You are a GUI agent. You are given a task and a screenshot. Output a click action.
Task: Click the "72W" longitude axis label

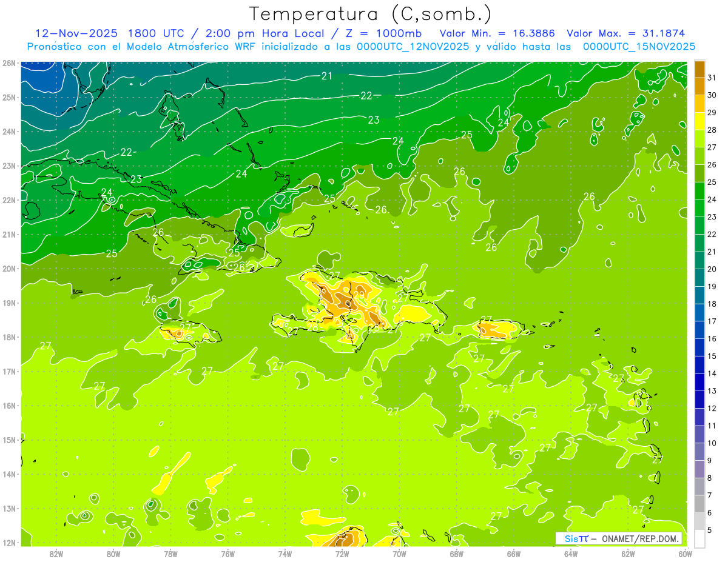(x=342, y=553)
